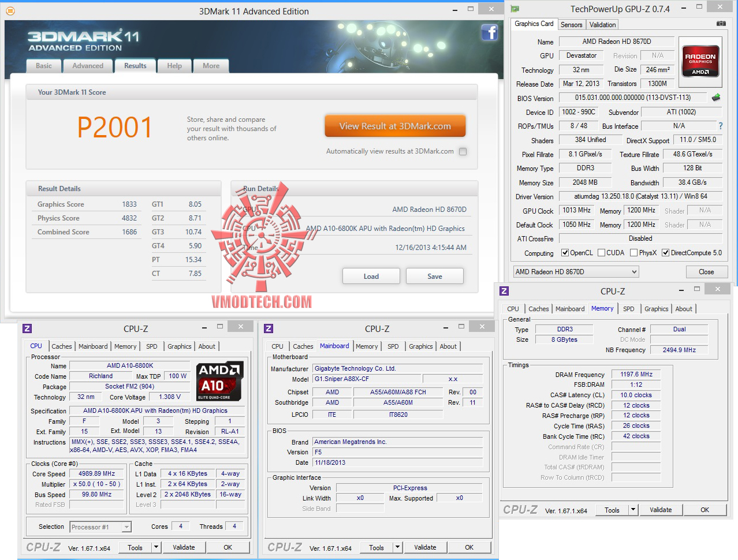Click the P2001 score text
This screenshot has width=738, height=560.
tap(115, 127)
